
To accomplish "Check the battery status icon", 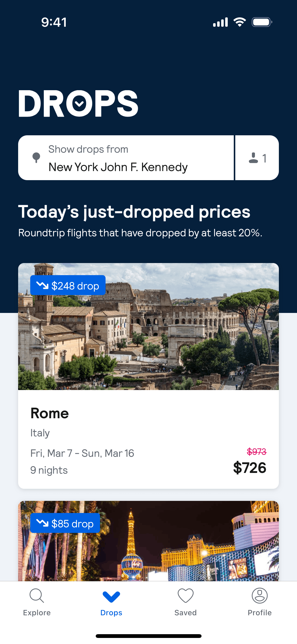I will click(x=262, y=22).
